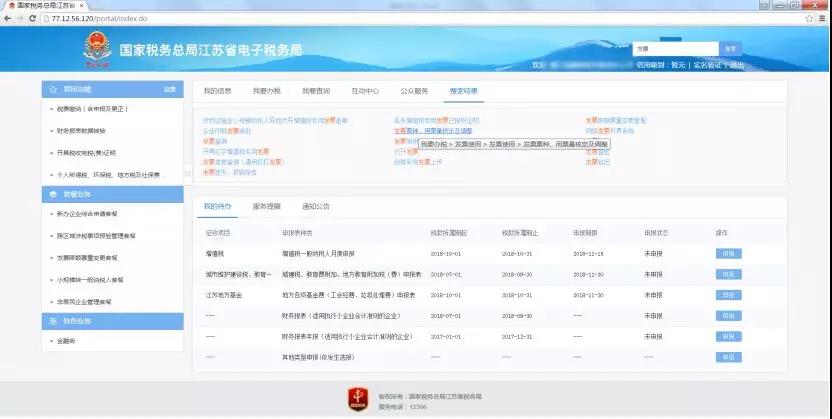The width and height of the screenshot is (832, 419).
Task: Click the search button beside the search box
Action: (x=732, y=48)
